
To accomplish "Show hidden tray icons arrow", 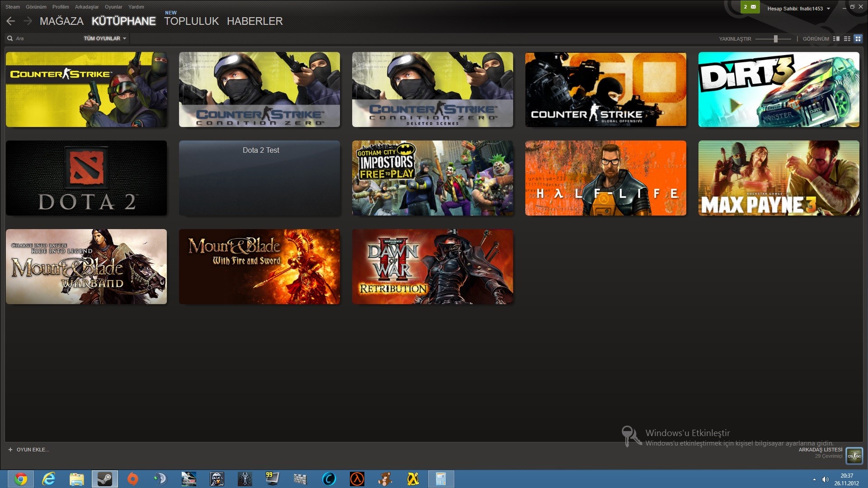I will [814, 479].
